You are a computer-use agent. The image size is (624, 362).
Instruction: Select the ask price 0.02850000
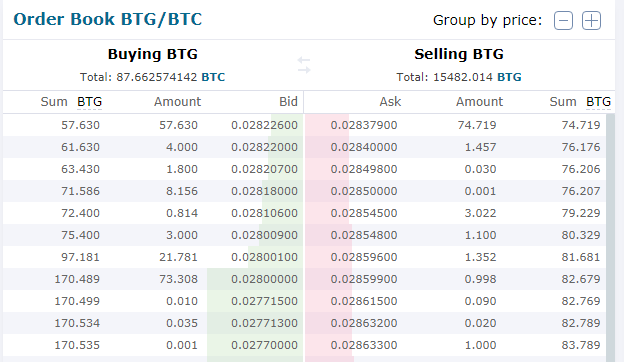pyautogui.click(x=364, y=191)
